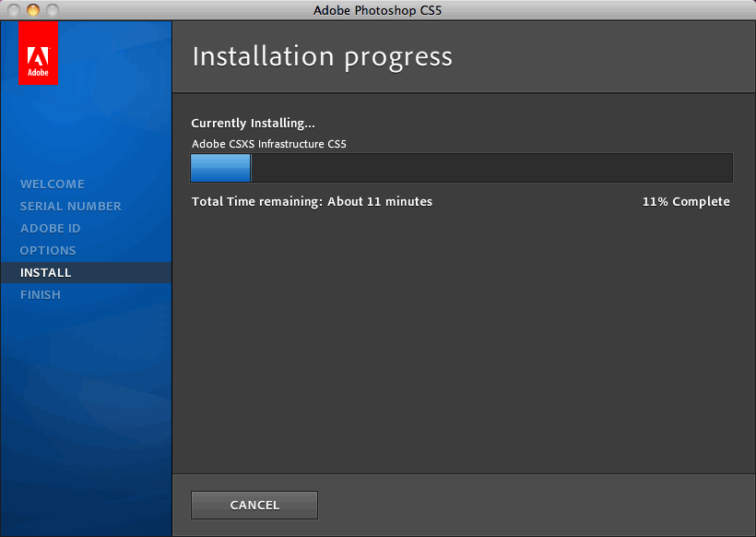Click the Total Time remaining text
The width and height of the screenshot is (756, 537).
[x=312, y=202]
